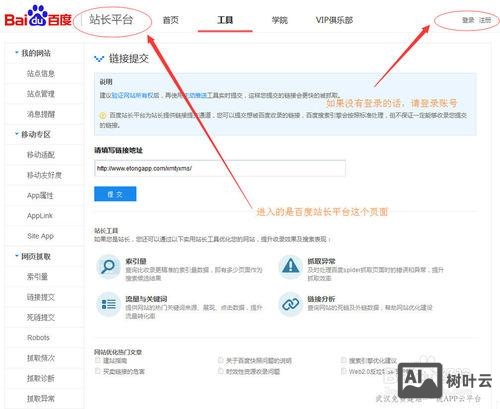
Task: Open 站点管理 in the sidebar
Action: point(41,94)
